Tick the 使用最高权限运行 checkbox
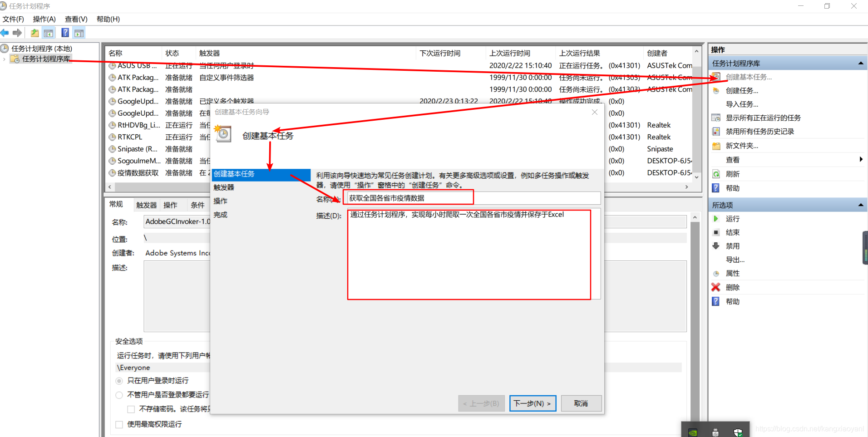This screenshot has height=437, width=868. coord(119,424)
